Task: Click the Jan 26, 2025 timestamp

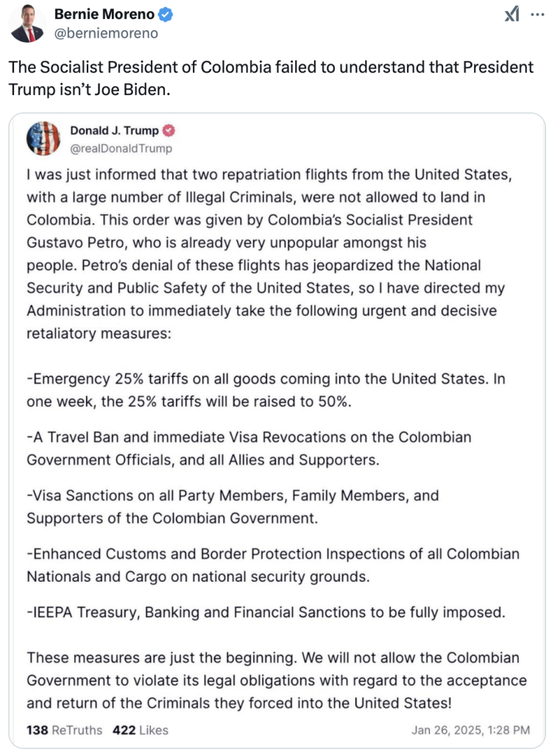Action: (471, 730)
